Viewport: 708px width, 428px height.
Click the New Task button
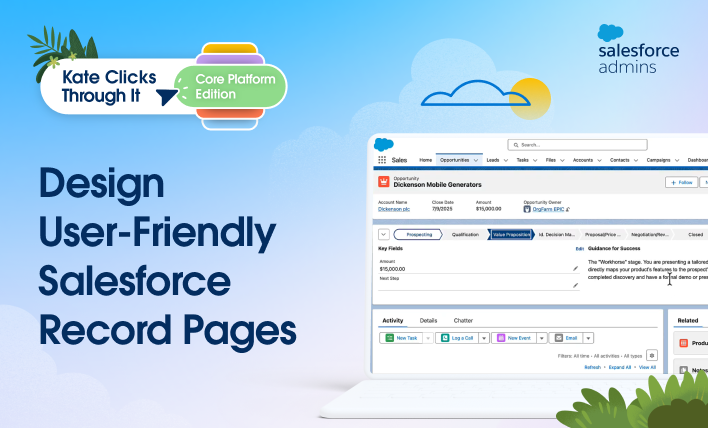401,338
